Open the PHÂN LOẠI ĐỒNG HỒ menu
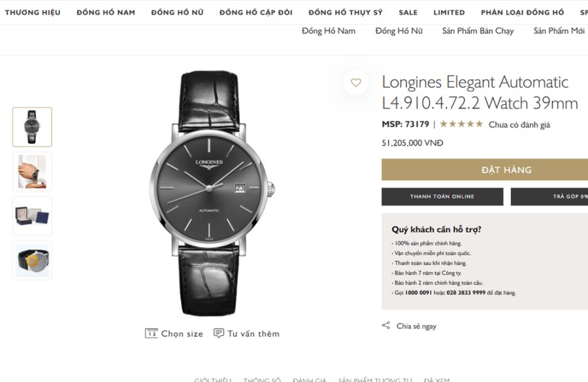 522,12
